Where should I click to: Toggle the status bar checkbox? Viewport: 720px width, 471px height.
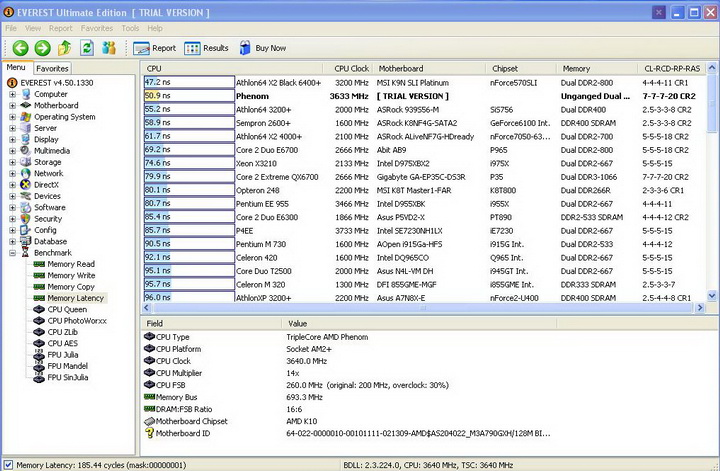coord(8,465)
